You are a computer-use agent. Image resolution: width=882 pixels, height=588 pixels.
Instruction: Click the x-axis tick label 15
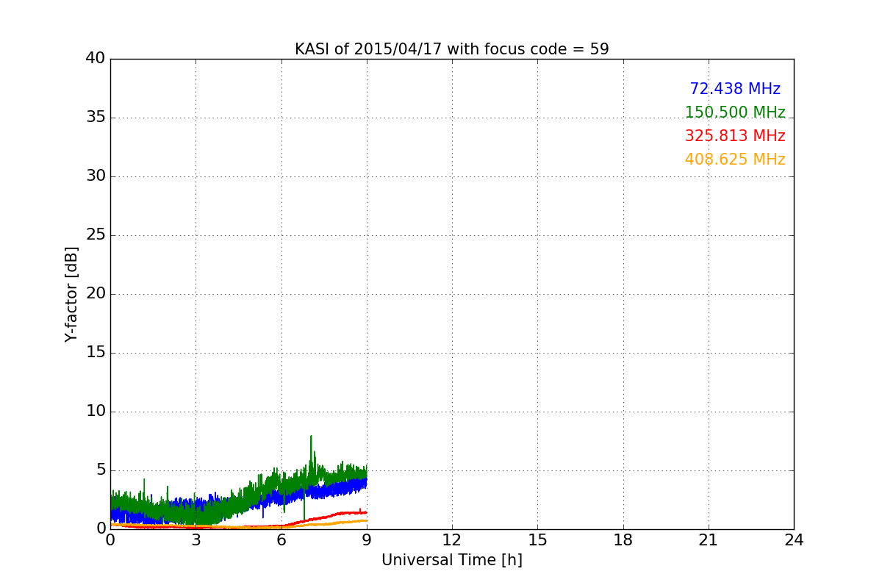tap(537, 540)
